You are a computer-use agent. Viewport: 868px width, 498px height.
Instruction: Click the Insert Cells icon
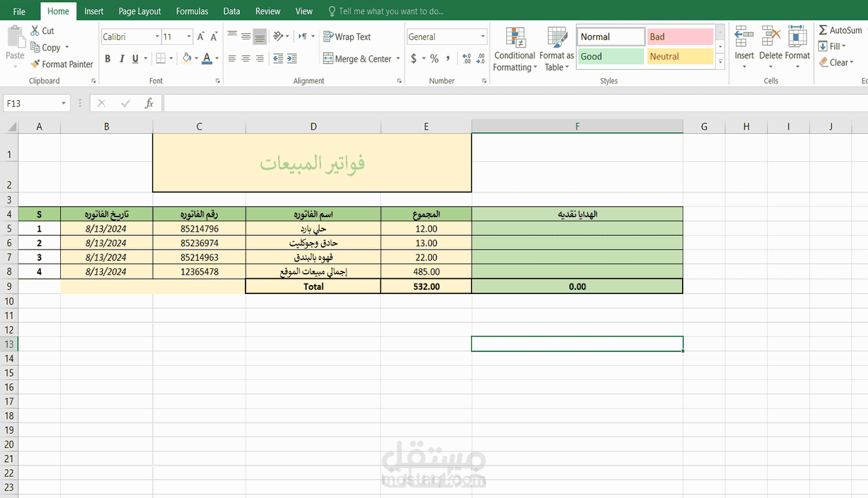(744, 41)
